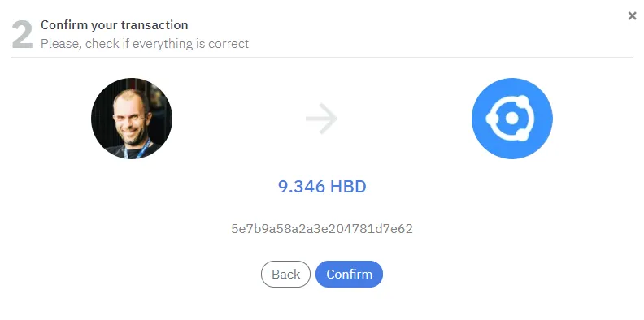Click the arrowhead tip of transfer arrow
Viewport: 644px width, 320px height.
pyautogui.click(x=332, y=118)
